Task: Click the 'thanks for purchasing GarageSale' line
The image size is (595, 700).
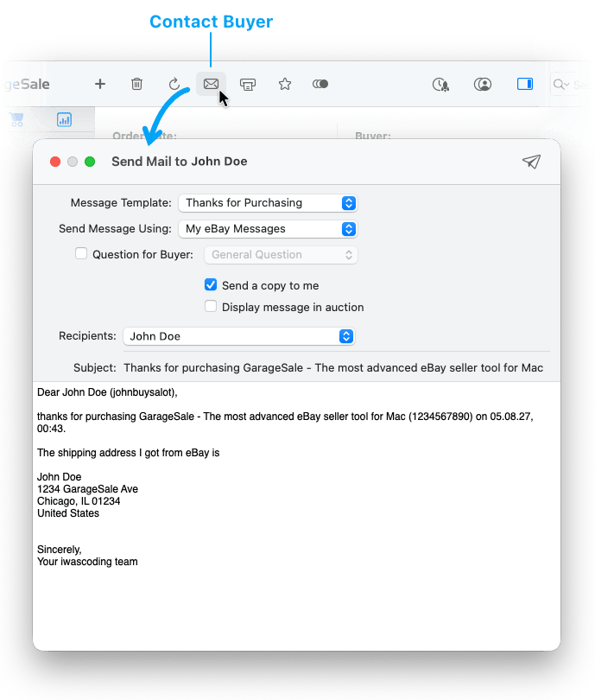Action: [x=285, y=423]
